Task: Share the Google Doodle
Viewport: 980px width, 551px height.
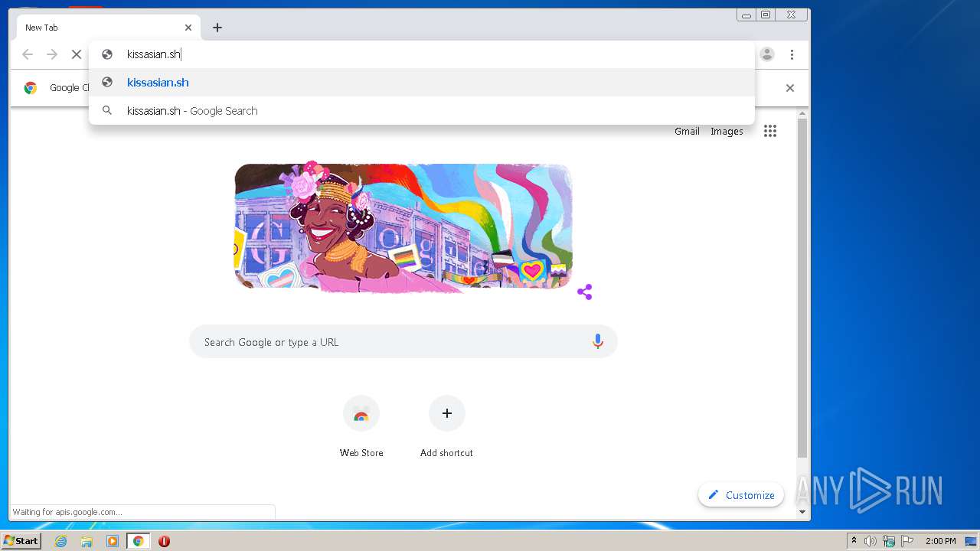Action: (585, 292)
